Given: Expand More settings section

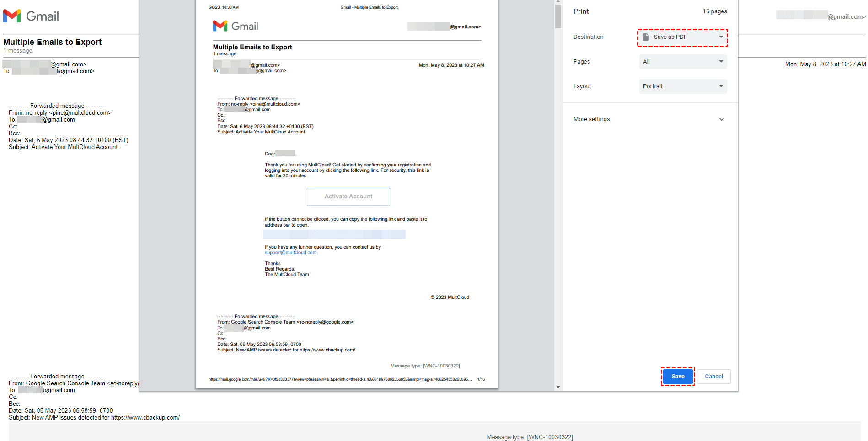Looking at the screenshot, I should pos(649,119).
